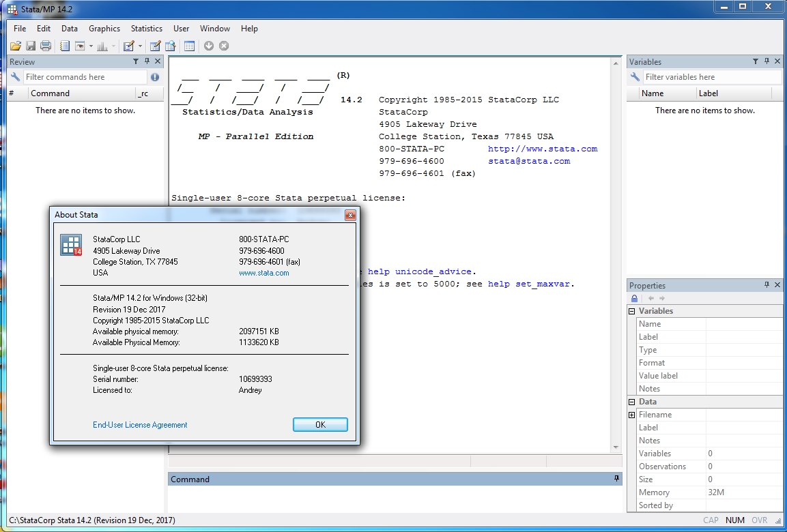The height and width of the screenshot is (532, 787).
Task: Expand the Filename row in Properties
Action: click(x=632, y=415)
